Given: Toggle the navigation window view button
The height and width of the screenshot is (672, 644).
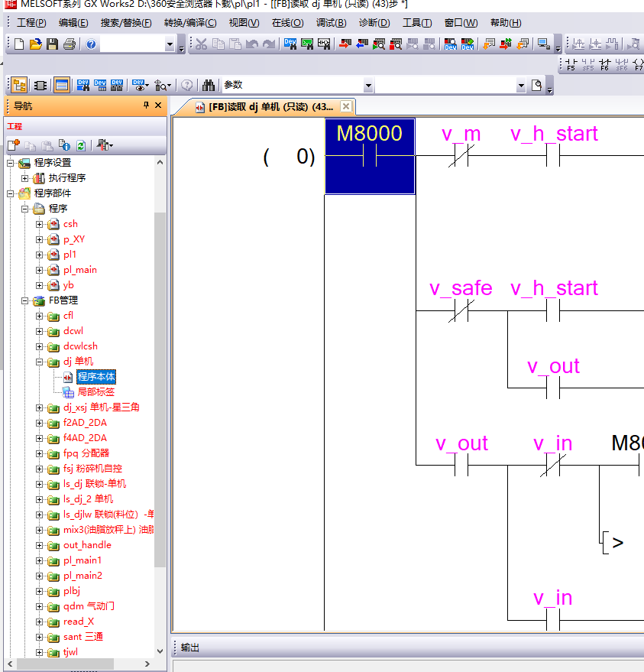Looking at the screenshot, I should 19,85.
